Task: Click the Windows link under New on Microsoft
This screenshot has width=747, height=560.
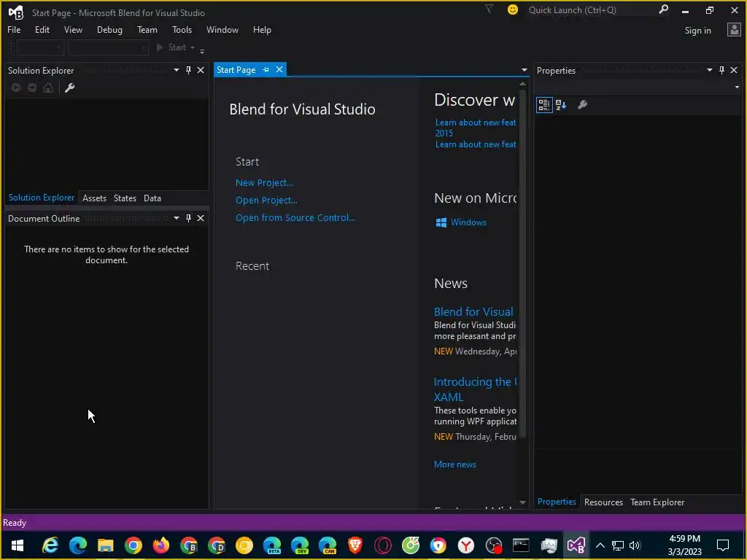Action: pyautogui.click(x=468, y=222)
